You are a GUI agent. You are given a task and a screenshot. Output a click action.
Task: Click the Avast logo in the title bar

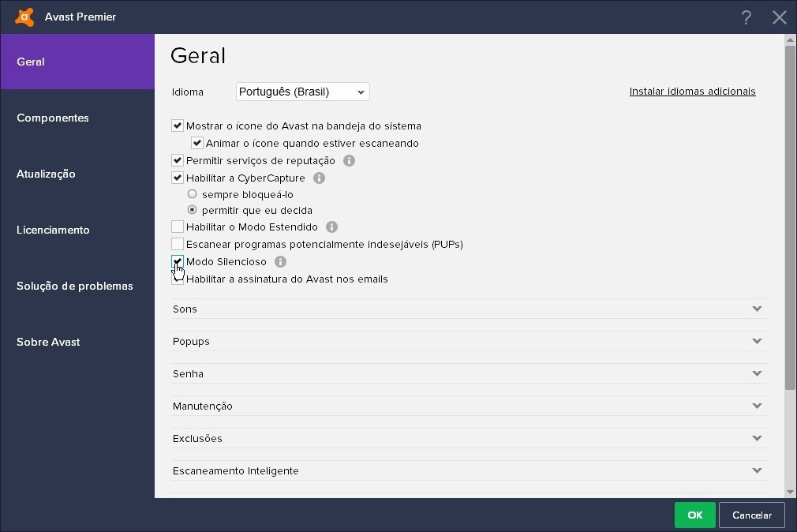(x=24, y=16)
